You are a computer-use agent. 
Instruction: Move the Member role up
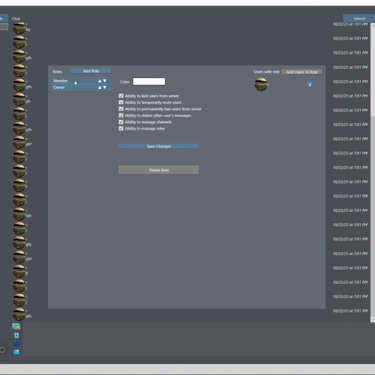(99, 81)
